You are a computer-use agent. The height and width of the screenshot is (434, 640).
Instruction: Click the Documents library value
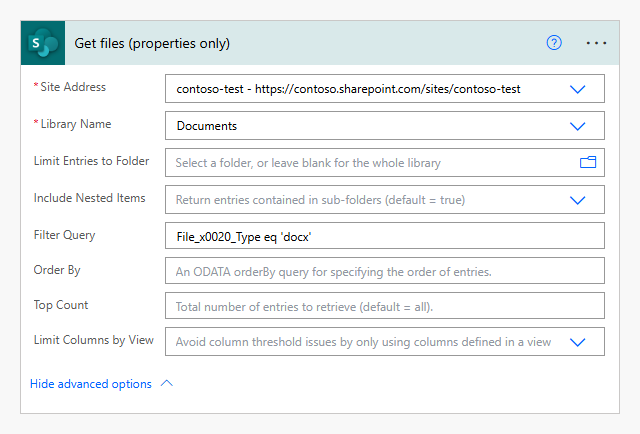[207, 126]
